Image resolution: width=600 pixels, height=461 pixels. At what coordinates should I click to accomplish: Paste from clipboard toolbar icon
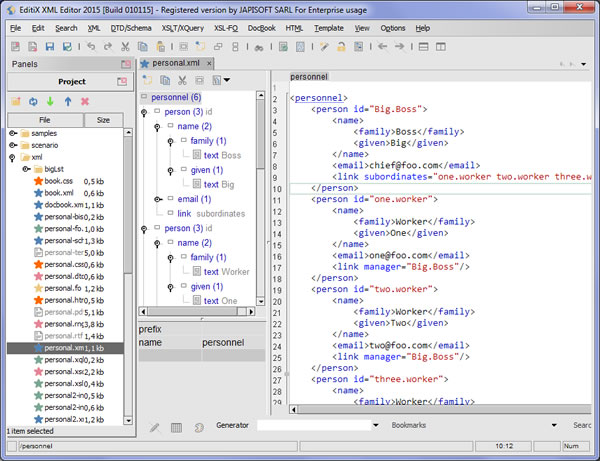161,47
